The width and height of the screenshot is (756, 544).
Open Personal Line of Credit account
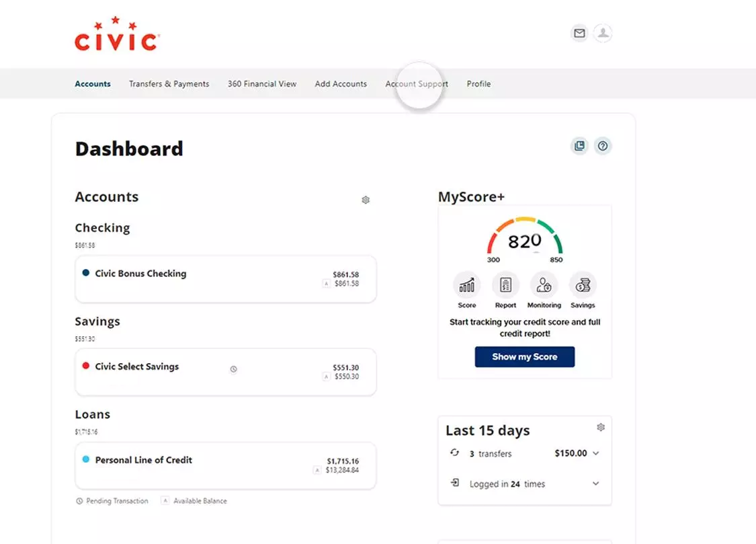point(143,460)
